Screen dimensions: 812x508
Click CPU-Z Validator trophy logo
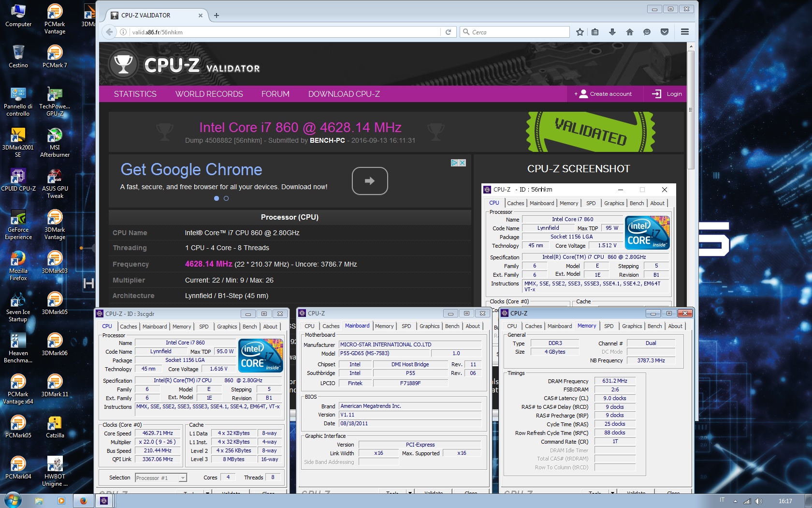click(124, 64)
